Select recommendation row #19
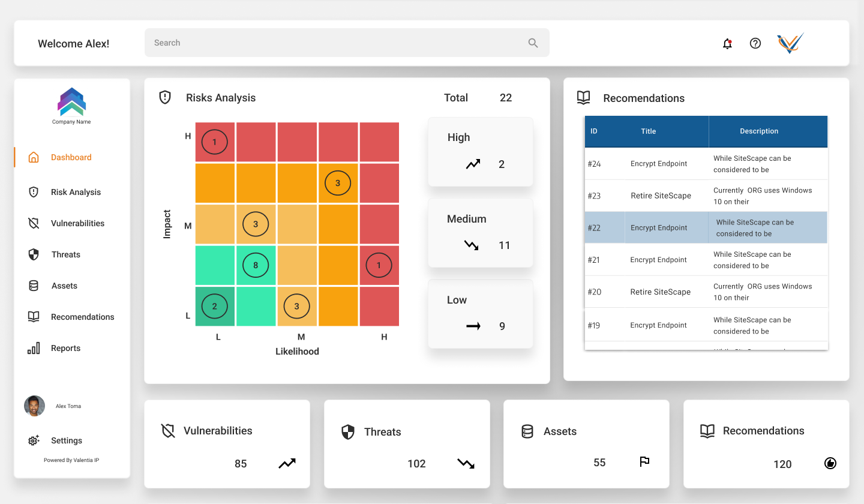Screen dimensions: 864x504 [x=706, y=325]
